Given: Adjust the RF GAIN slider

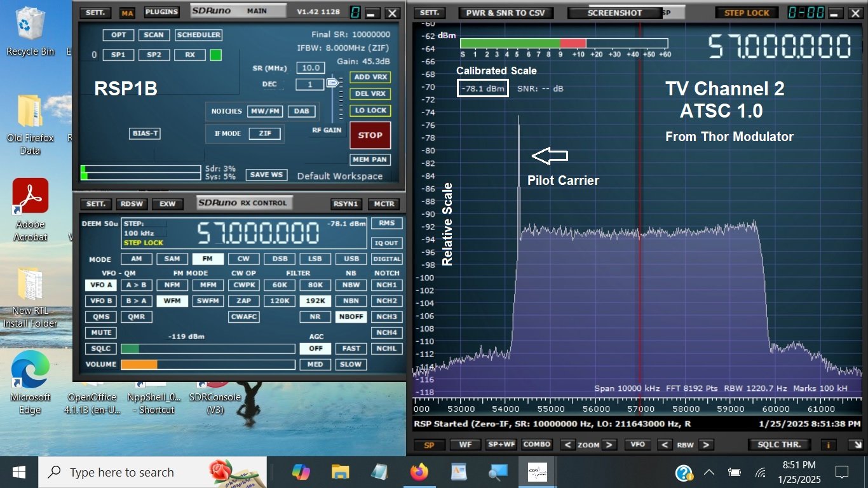Looking at the screenshot, I should tap(333, 83).
